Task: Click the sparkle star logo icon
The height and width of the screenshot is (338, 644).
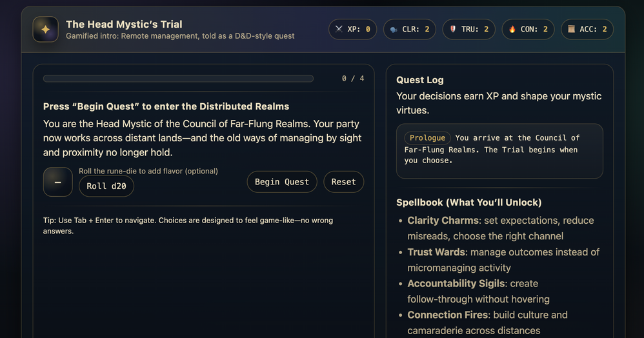Action: click(x=45, y=29)
